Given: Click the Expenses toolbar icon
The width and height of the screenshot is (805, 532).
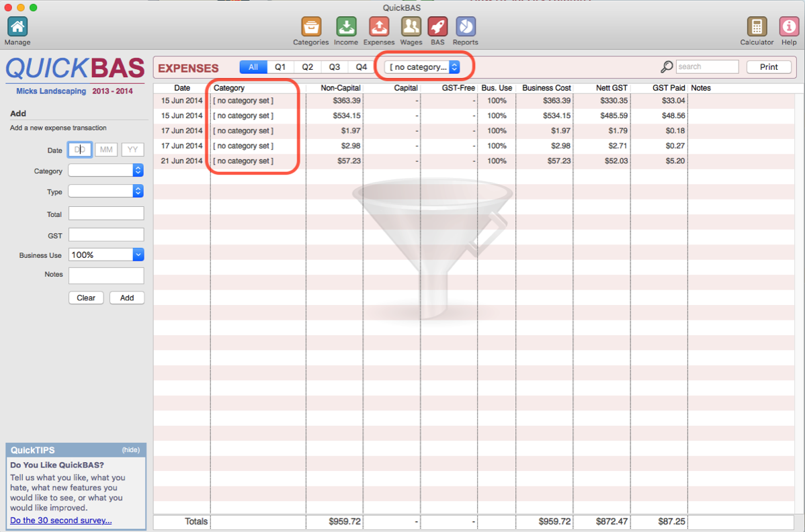Looking at the screenshot, I should click(379, 27).
